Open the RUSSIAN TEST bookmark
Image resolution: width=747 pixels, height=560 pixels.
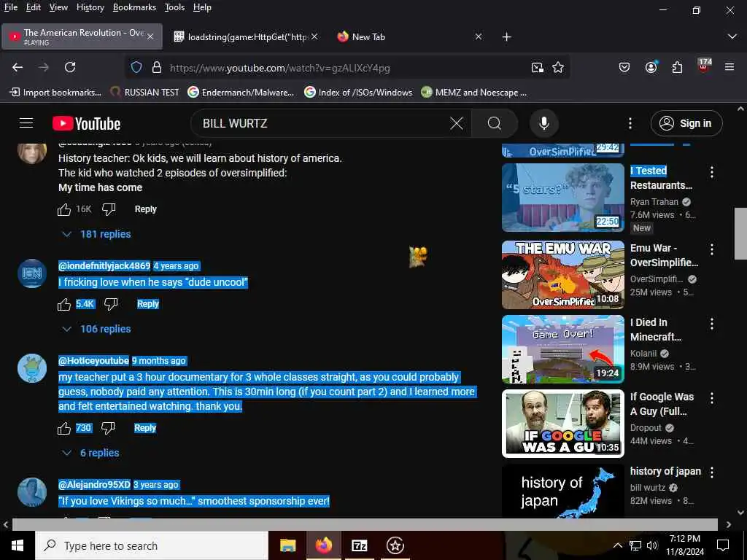click(144, 93)
